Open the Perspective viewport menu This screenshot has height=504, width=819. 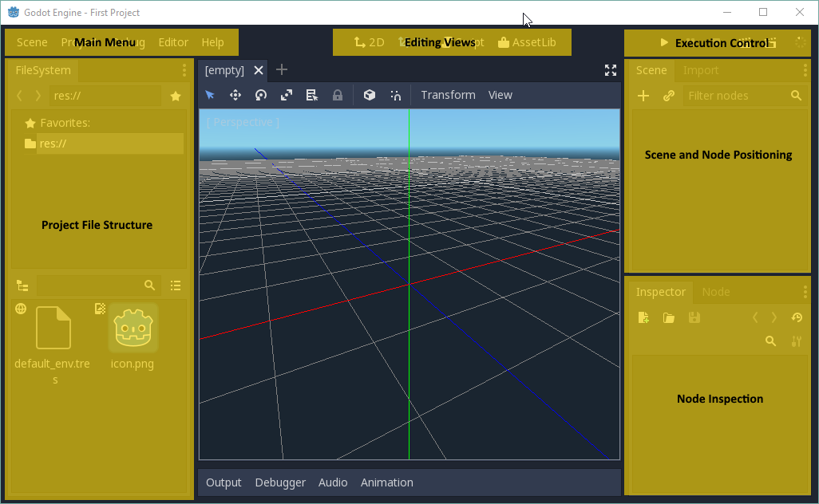243,122
